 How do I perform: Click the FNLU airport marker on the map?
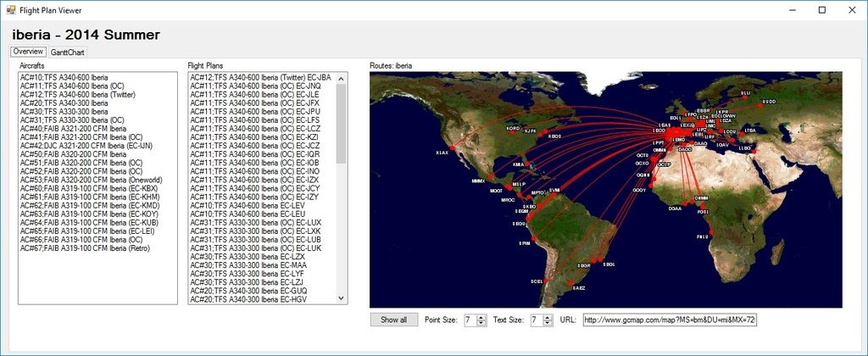[x=712, y=231]
